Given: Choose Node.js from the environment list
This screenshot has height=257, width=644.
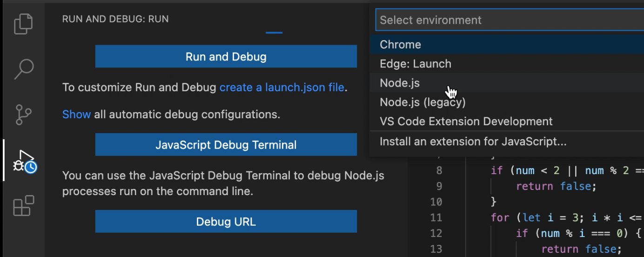Looking at the screenshot, I should pyautogui.click(x=507, y=83).
